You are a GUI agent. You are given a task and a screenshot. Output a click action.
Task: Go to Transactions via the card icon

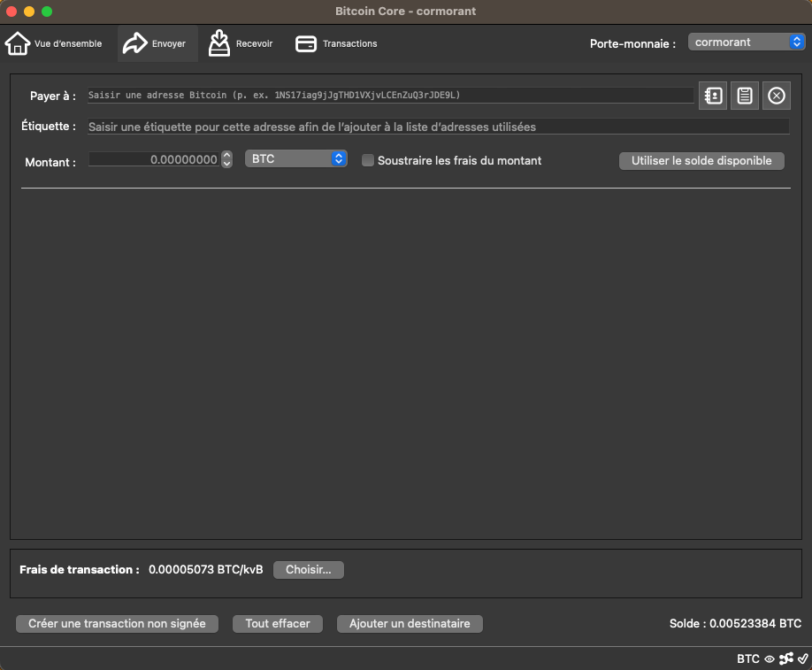coord(336,43)
